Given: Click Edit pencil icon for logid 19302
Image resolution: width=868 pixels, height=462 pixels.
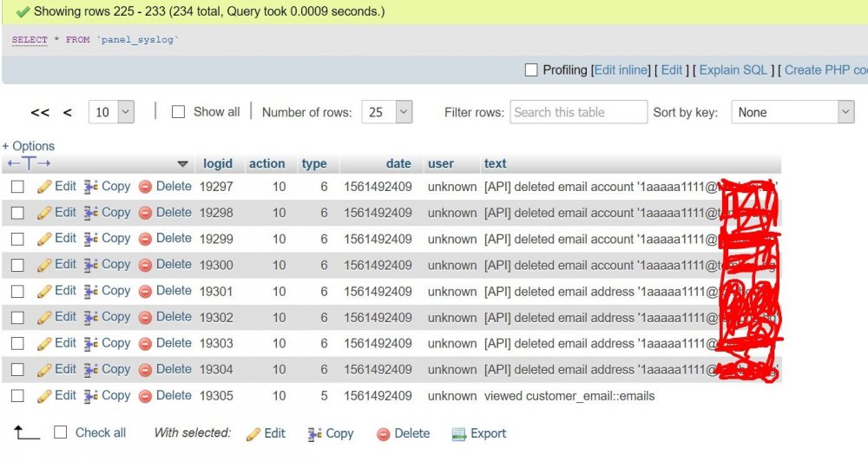Looking at the screenshot, I should (44, 318).
